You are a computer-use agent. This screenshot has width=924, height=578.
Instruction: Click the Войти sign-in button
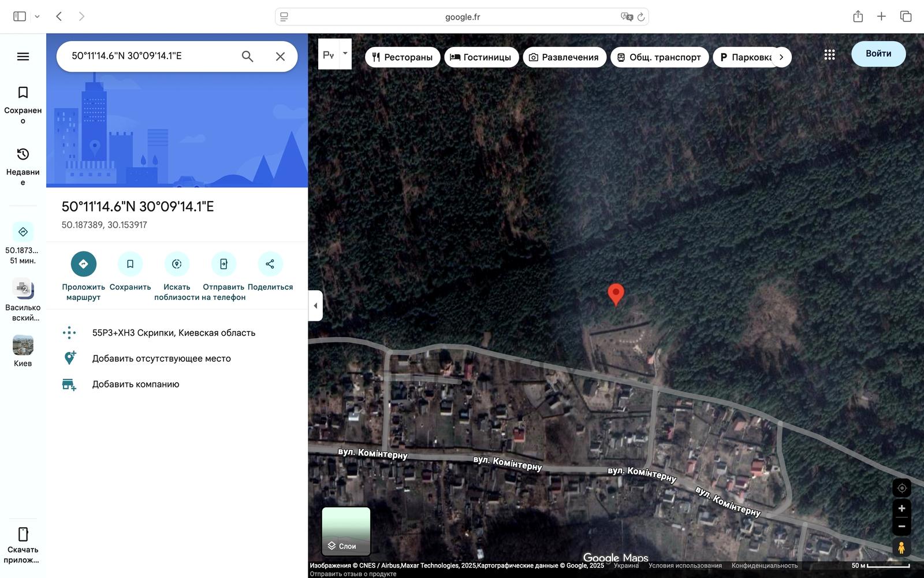pyautogui.click(x=878, y=54)
